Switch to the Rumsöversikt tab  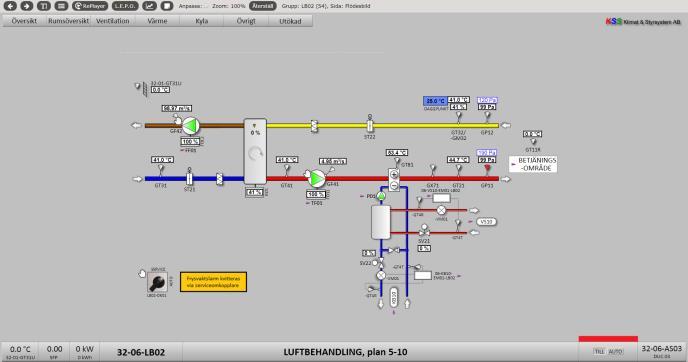click(x=68, y=21)
